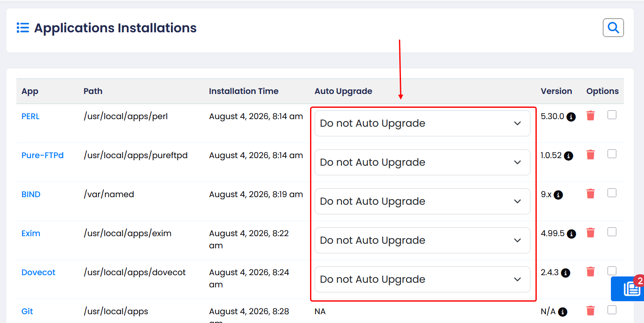Delete the PERL installation via trash icon
Viewport: 644px width, 323px height.
pyautogui.click(x=590, y=116)
